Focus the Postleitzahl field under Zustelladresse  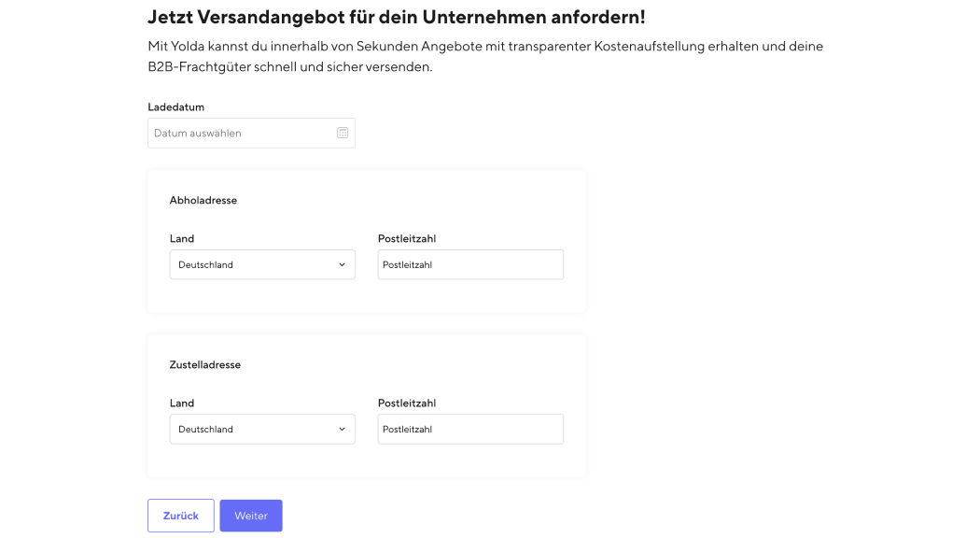click(470, 429)
